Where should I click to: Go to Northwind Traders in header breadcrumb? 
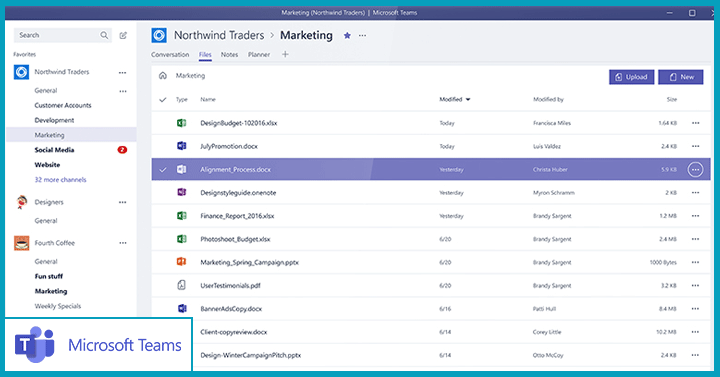[x=219, y=35]
